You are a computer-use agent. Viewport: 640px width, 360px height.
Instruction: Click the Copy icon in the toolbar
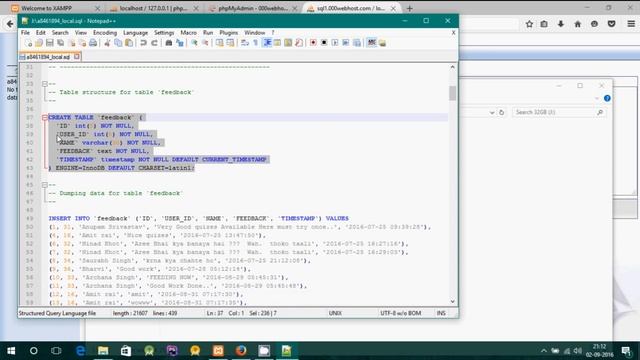[x=118, y=43]
